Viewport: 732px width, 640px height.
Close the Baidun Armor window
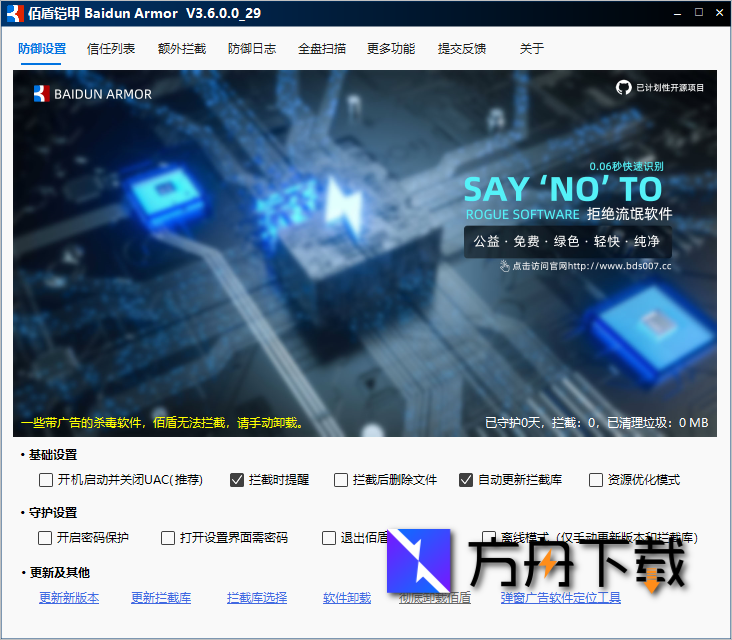click(x=719, y=13)
